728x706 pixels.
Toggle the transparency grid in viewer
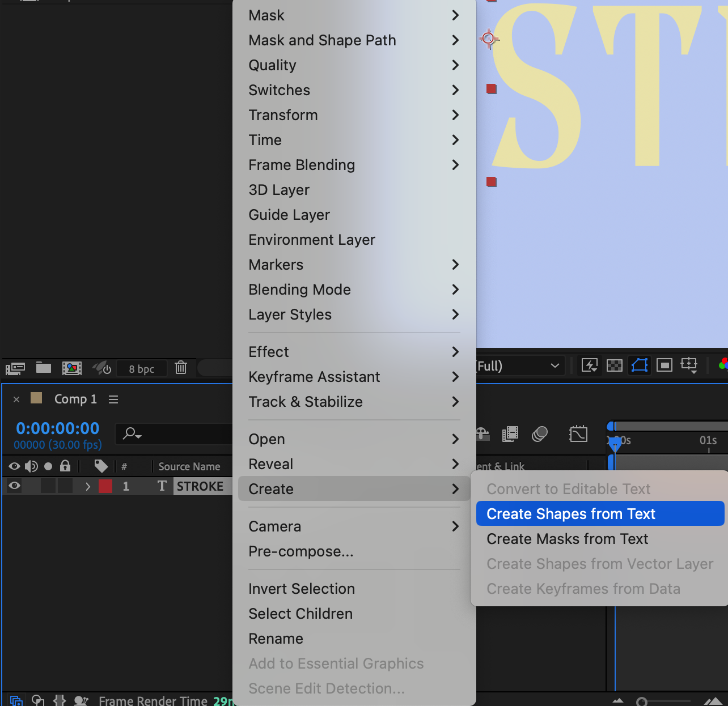[x=615, y=365]
